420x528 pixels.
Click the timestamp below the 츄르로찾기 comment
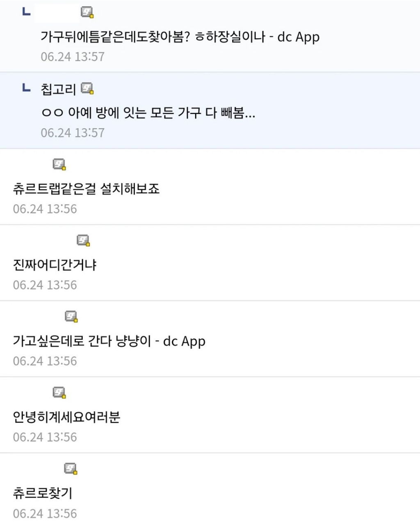pos(45,513)
